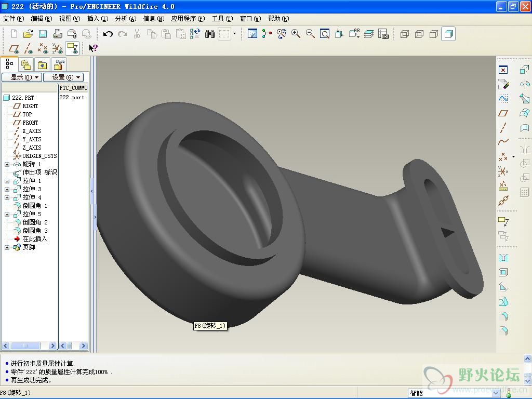This screenshot has height=399, width=532.
Task: Toggle annotation element display
Action: pos(73,48)
